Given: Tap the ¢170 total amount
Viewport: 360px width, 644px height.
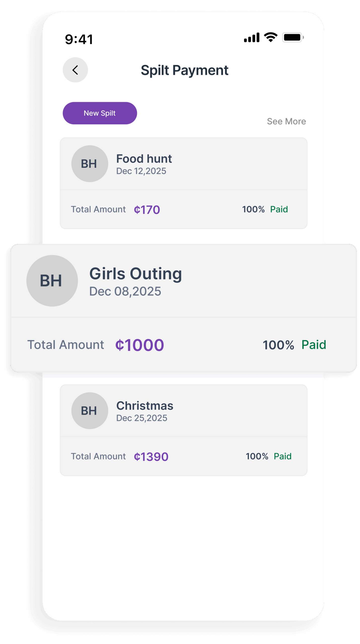Looking at the screenshot, I should click(147, 210).
